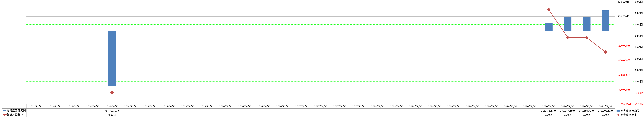Click the red -400,000日 axis label
This screenshot has width=644, height=117.
(624, 60)
